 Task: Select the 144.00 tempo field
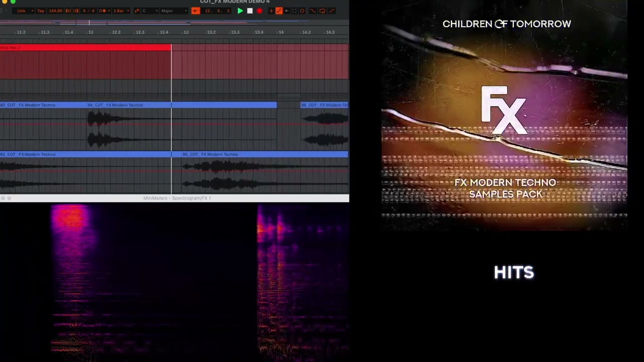[55, 11]
